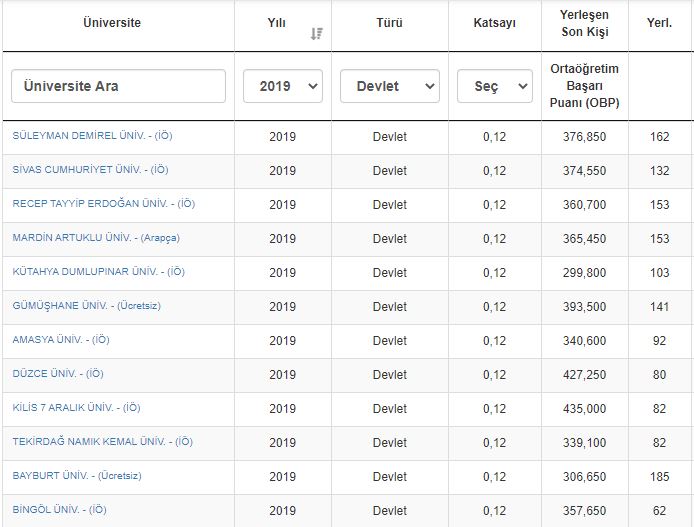Select placed count 185 for Bayburt

click(659, 477)
